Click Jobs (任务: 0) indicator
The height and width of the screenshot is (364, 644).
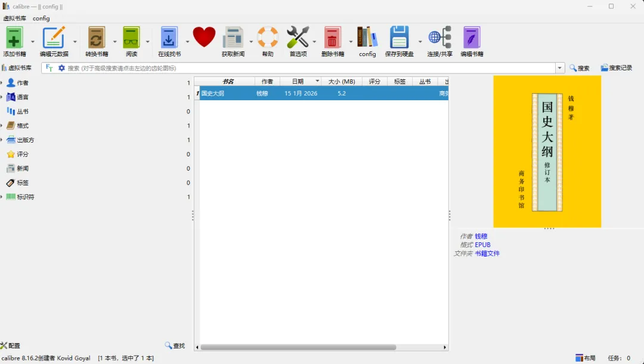pos(619,358)
